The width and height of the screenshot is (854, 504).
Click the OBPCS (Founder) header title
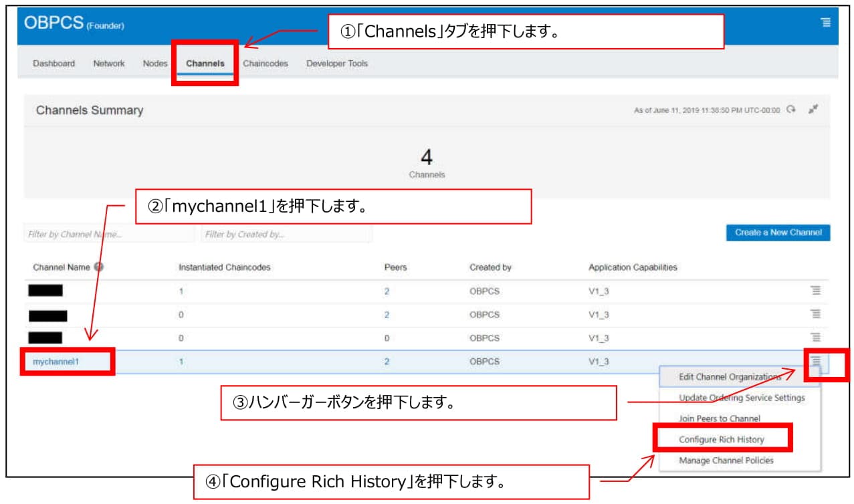click(74, 23)
